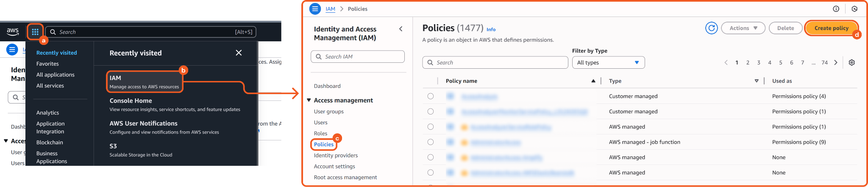Select the AWS managed - job function policy radio
Screen dimensions: 868x187
(431, 142)
